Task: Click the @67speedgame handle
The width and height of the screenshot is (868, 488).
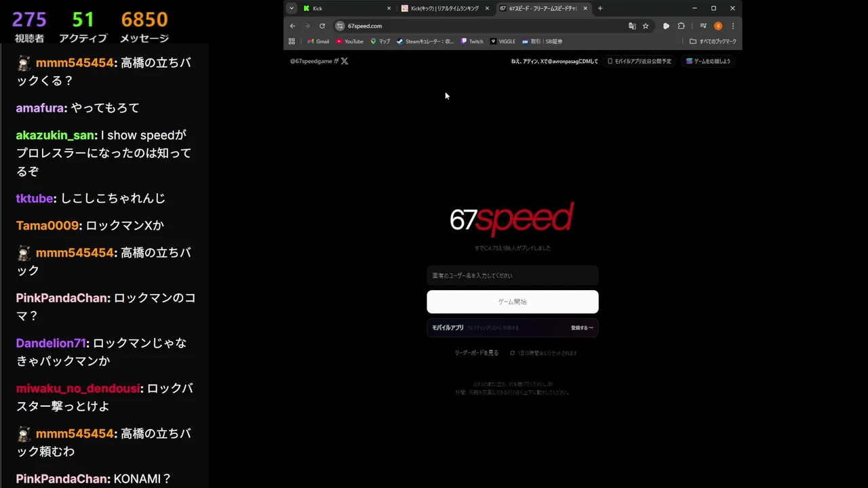Action: [x=311, y=61]
